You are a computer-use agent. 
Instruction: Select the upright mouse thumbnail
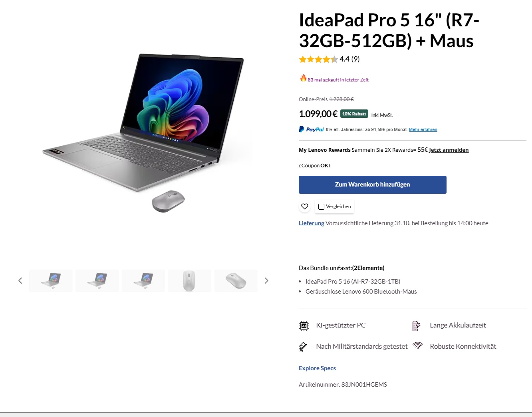(x=189, y=281)
